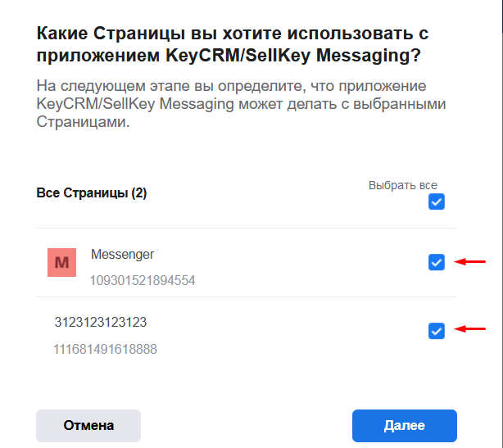
Task: Click the page ID 109301521894554
Action: point(142,281)
